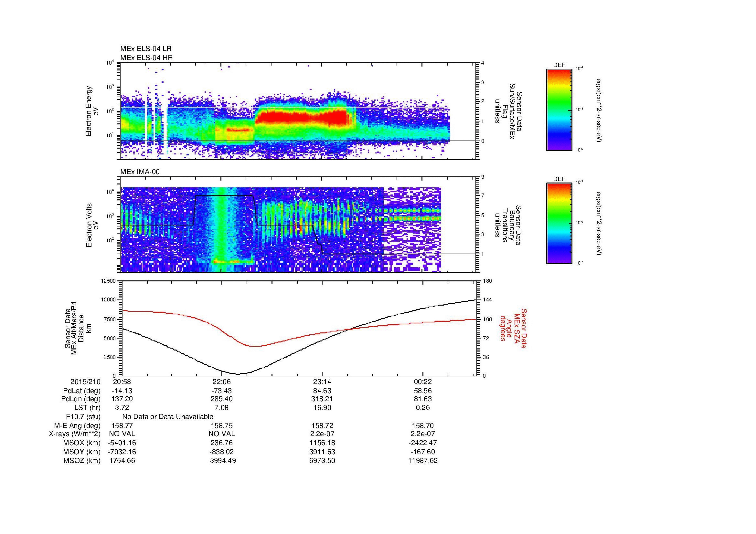Click M-E Ang value '158.77'

point(122,426)
